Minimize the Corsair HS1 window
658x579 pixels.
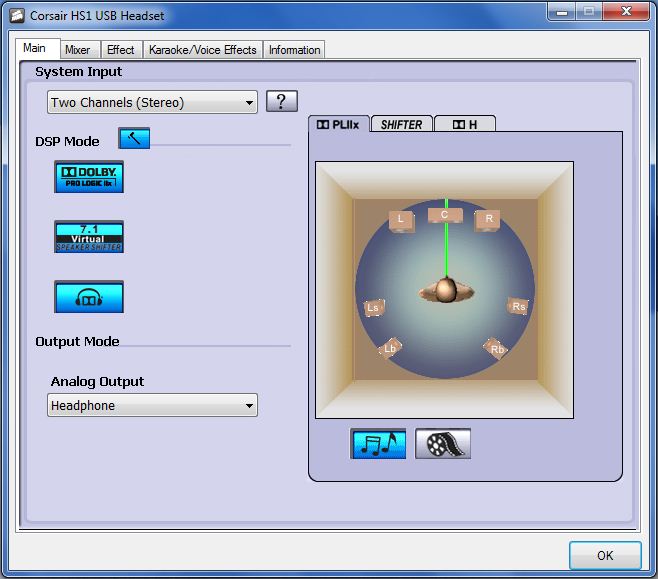click(x=562, y=12)
